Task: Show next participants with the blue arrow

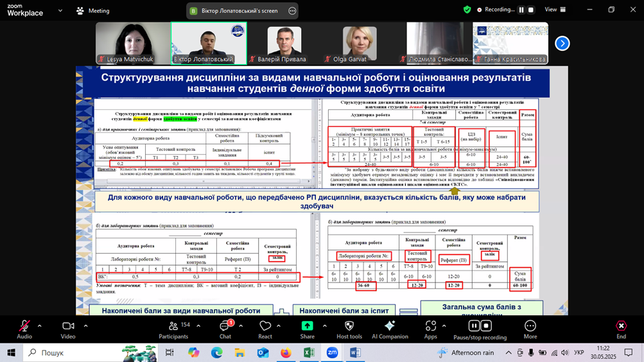Action: pos(562,43)
